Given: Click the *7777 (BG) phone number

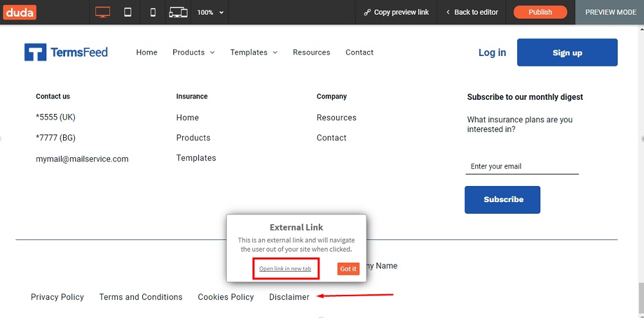Looking at the screenshot, I should point(55,138).
